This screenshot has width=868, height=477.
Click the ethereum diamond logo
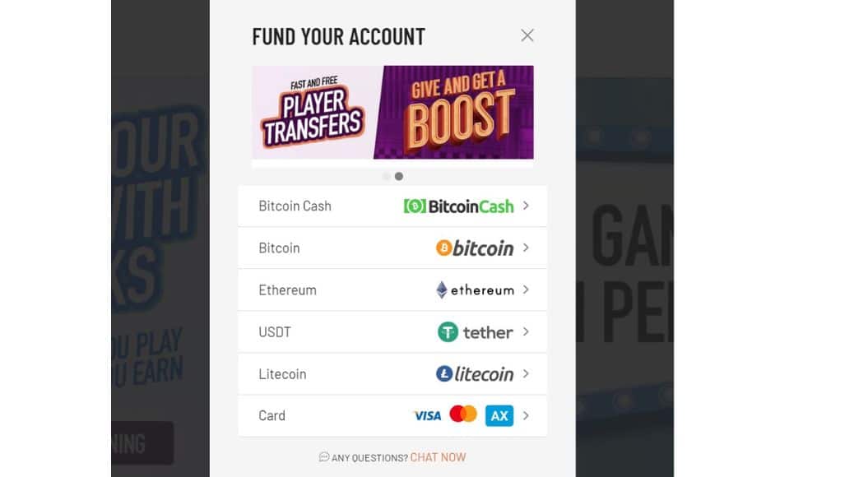click(441, 290)
